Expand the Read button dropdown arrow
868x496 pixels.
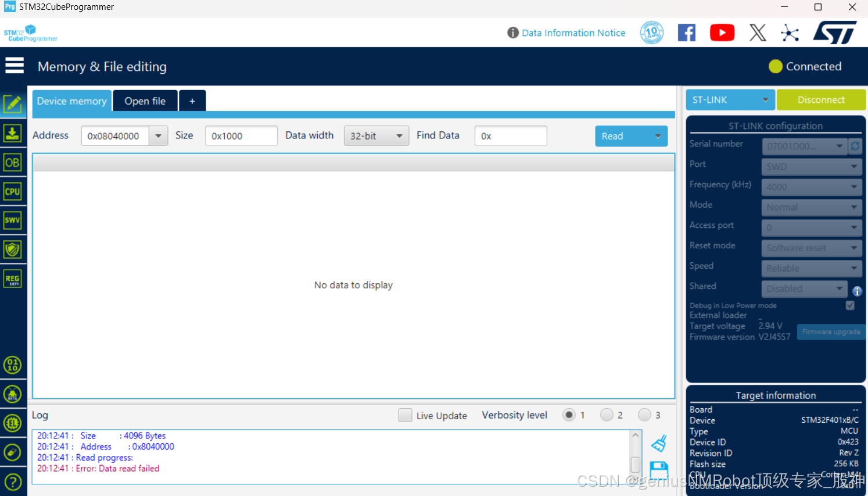[658, 136]
